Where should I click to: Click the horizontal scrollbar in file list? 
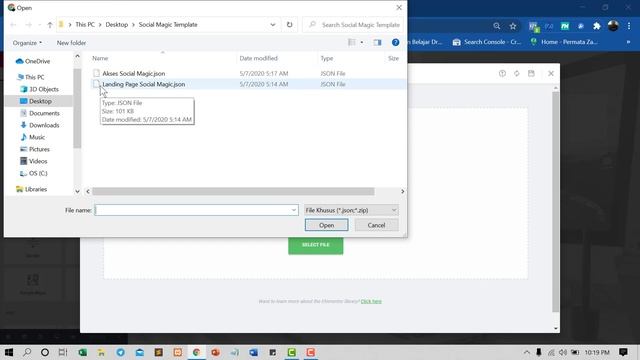tap(233, 191)
